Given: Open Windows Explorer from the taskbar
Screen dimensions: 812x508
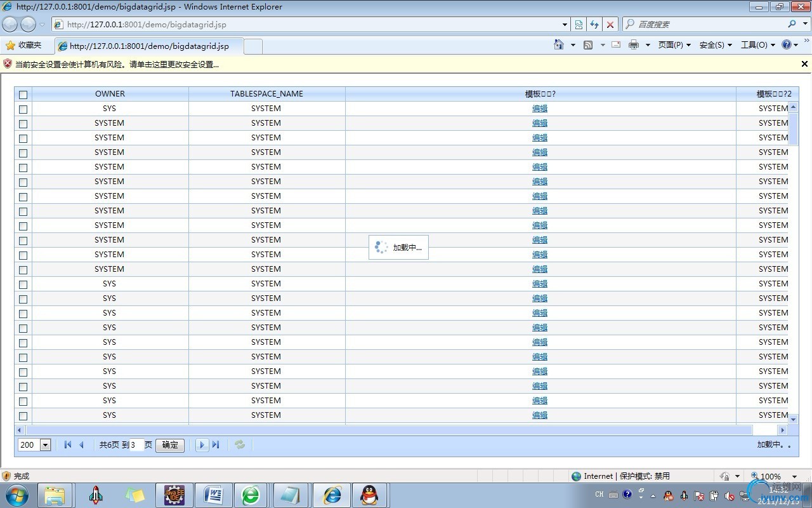Looking at the screenshot, I should click(x=55, y=495).
